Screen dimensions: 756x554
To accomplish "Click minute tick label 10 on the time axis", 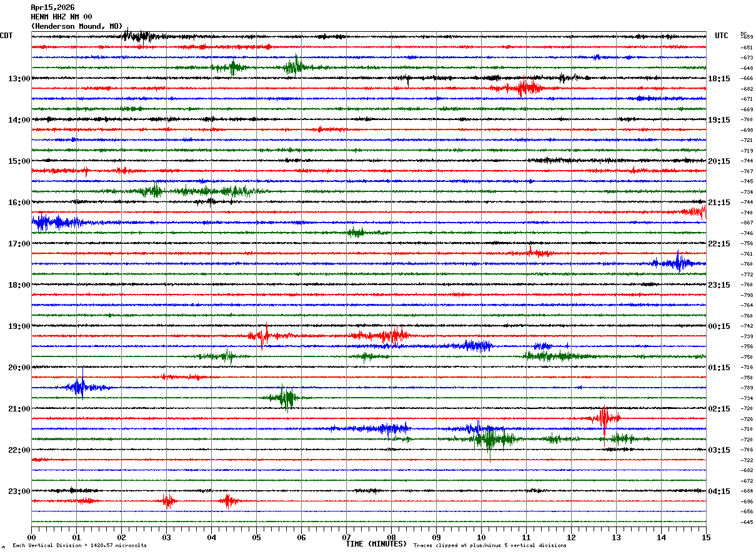I will (481, 538).
